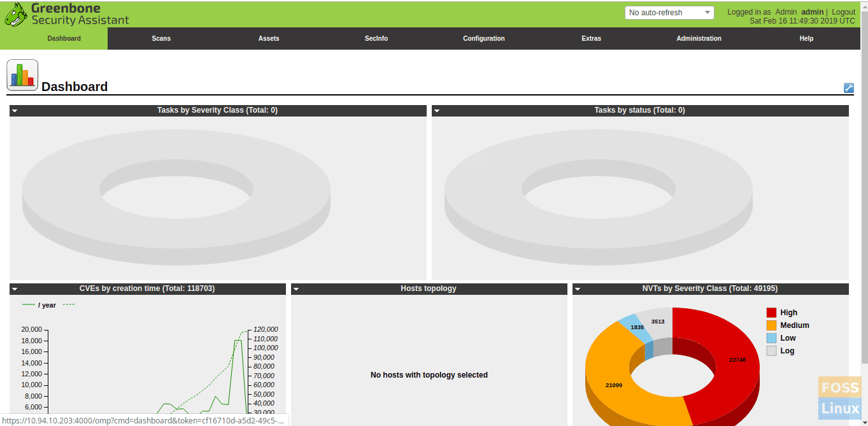
Task: Open dashboard edit mode via wrench icon
Action: [x=848, y=88]
